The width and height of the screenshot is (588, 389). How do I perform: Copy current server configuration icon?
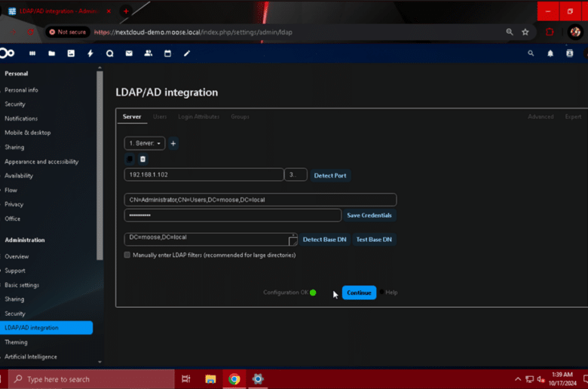click(x=130, y=159)
